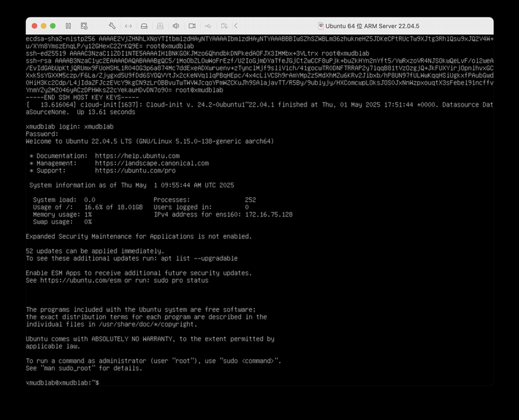Screen dimensions: 519x420
Task: Click the 'Processes: 252' entry
Action: click(205, 200)
